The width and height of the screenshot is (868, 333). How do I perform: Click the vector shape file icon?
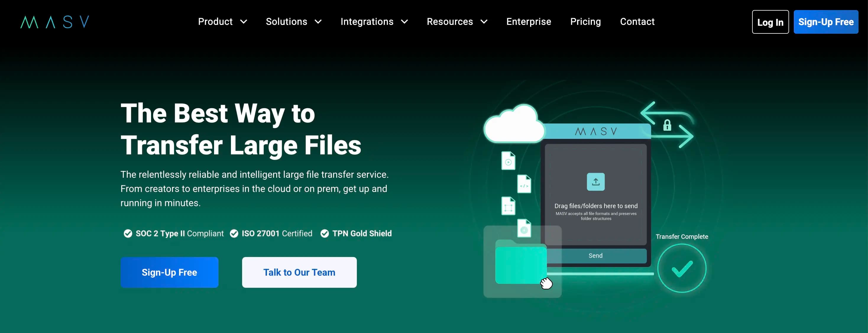(508, 206)
